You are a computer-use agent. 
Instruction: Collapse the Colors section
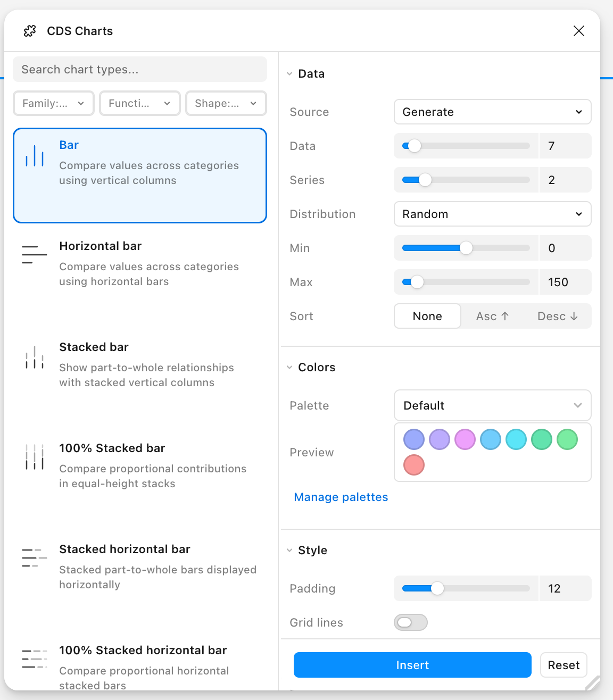point(289,367)
